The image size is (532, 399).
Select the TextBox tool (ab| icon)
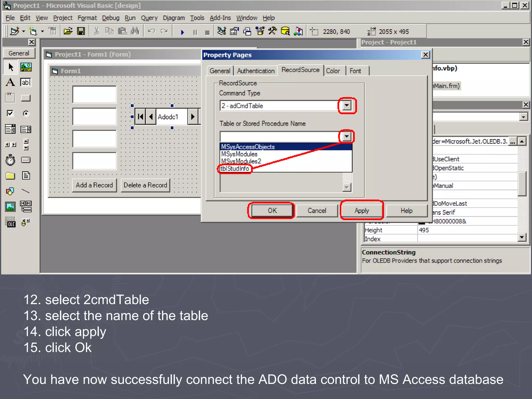(26, 83)
